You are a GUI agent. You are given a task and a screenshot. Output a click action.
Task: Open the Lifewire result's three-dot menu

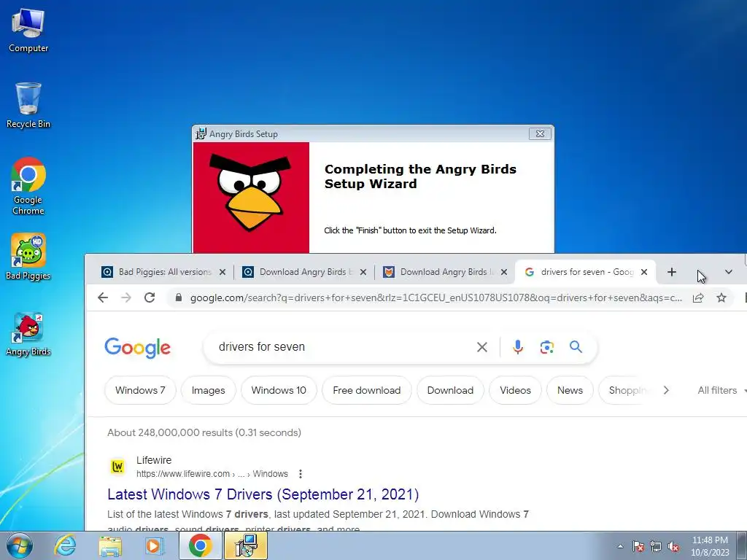pos(300,474)
